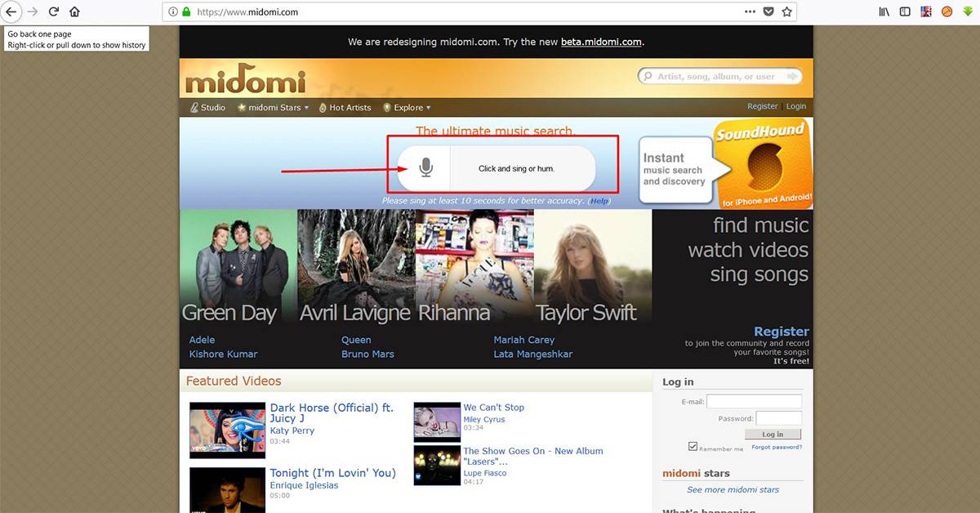Open Avril Lavigne artist image
The image size is (980, 513).
point(356,267)
